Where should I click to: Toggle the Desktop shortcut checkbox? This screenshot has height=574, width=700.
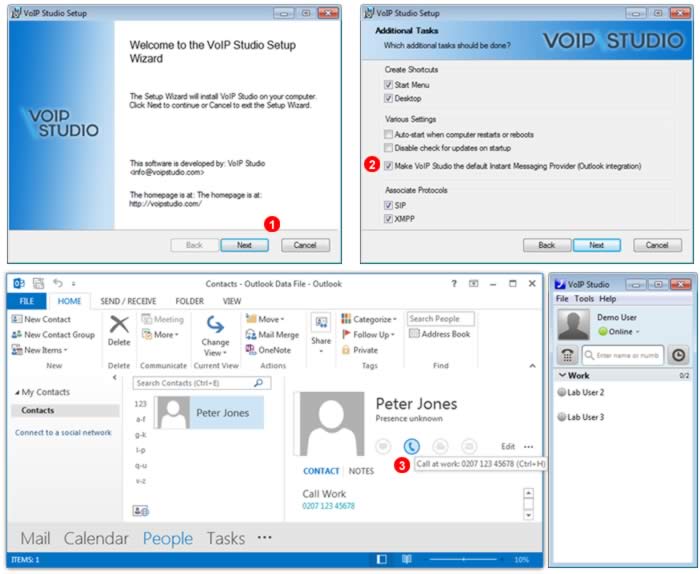(388, 98)
